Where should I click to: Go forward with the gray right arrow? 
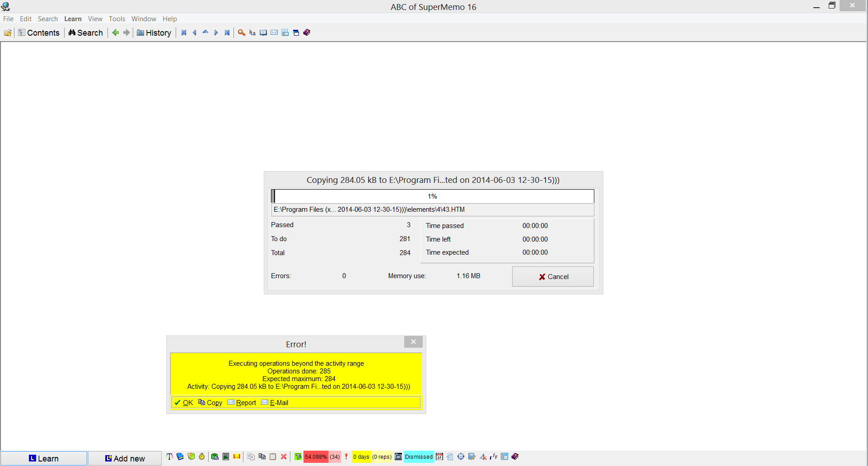[126, 33]
